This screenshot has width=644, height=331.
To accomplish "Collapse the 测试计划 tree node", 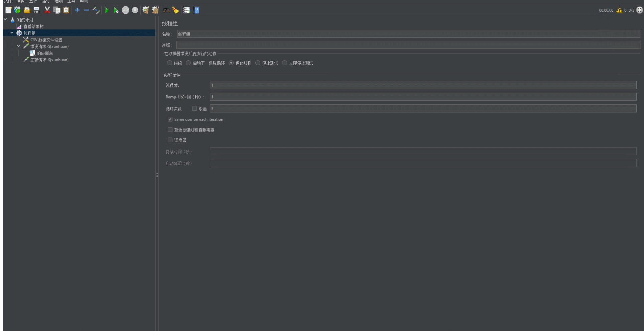I will pos(5,20).
